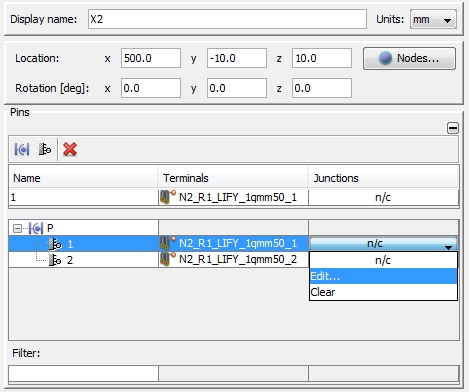Click connector icon beside P node
The height and width of the screenshot is (392, 469).
tap(36, 228)
